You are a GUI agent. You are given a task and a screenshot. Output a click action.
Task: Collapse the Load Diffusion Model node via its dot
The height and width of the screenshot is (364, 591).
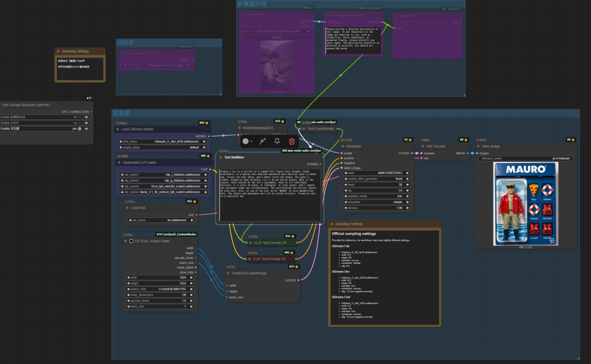[118, 129]
